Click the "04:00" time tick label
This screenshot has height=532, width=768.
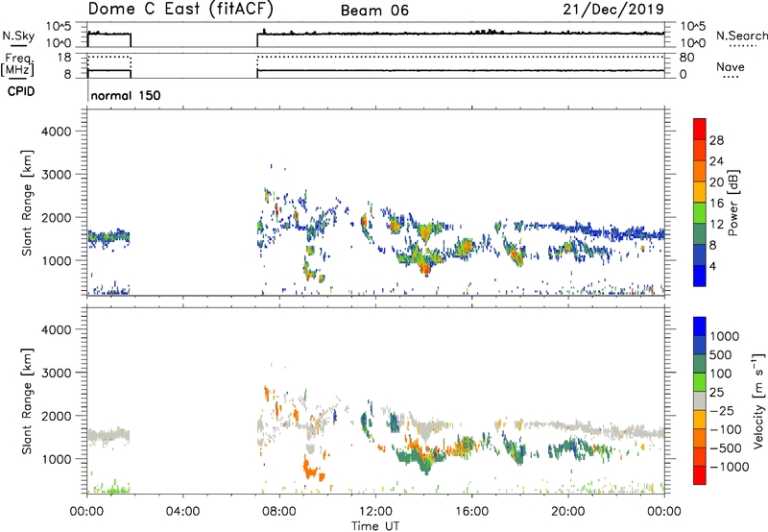pos(182,512)
